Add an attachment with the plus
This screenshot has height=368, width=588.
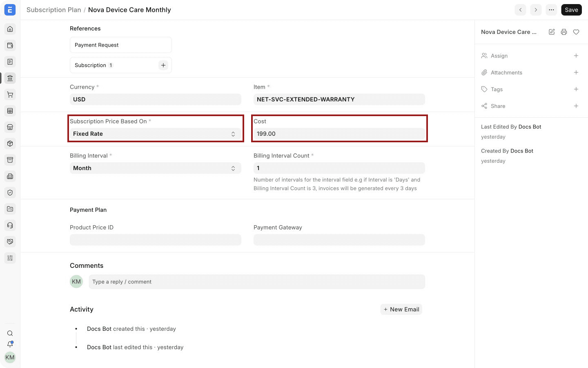coord(576,72)
